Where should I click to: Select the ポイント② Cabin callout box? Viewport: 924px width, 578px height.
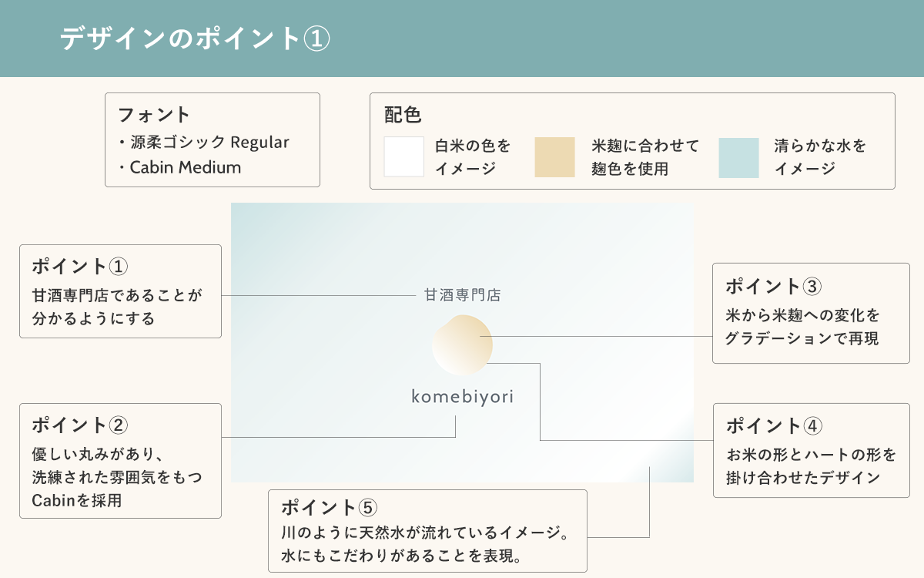coord(120,461)
